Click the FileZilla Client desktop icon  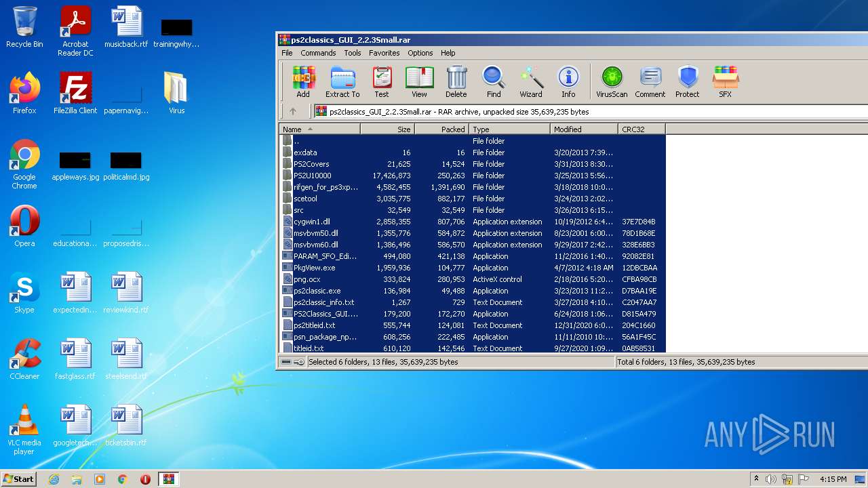[75, 94]
